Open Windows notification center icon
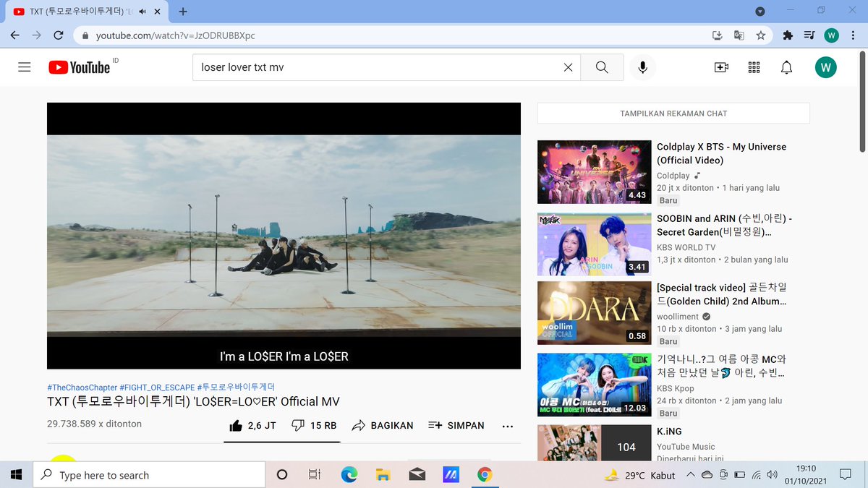The height and width of the screenshot is (488, 868). (x=844, y=474)
